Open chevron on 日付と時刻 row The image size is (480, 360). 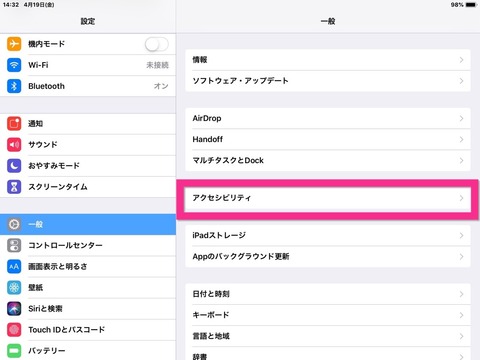point(461,294)
